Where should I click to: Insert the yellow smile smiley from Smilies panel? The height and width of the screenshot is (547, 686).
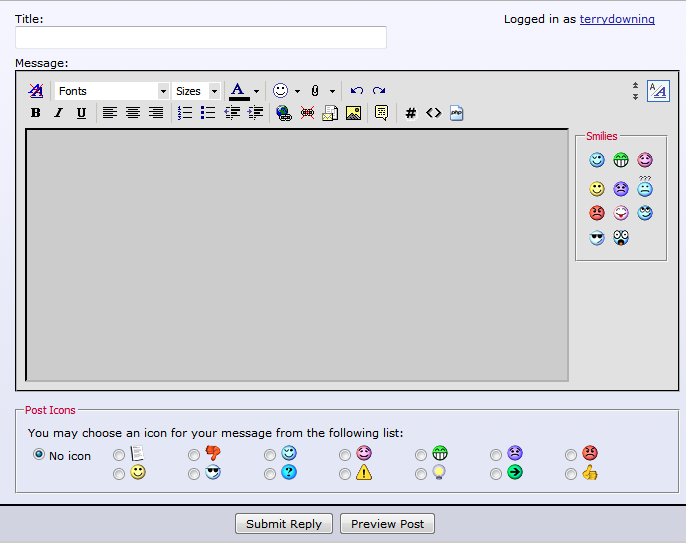pos(597,189)
